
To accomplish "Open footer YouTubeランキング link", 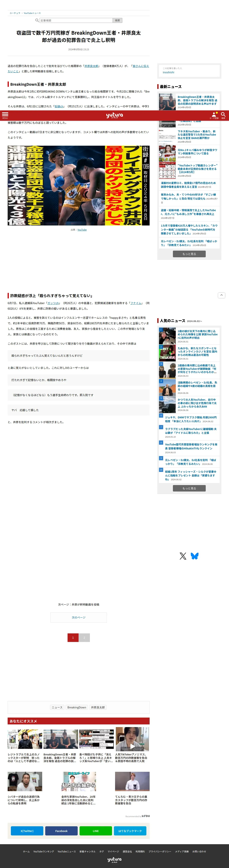I will coord(44,851).
